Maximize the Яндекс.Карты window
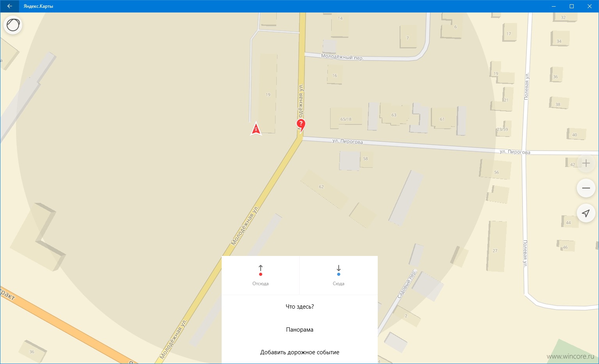The width and height of the screenshot is (599, 364). [x=572, y=6]
